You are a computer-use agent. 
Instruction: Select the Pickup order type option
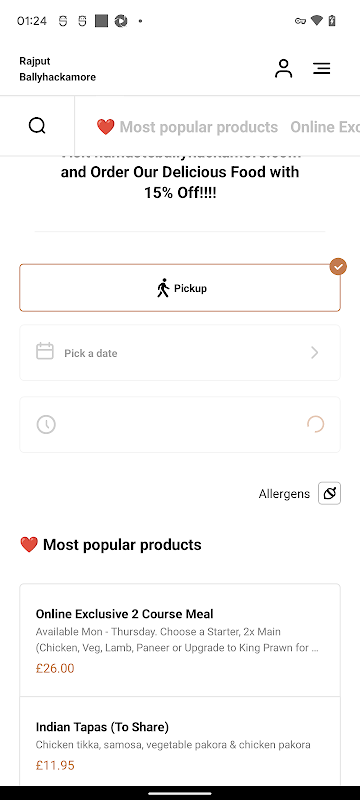click(x=180, y=288)
